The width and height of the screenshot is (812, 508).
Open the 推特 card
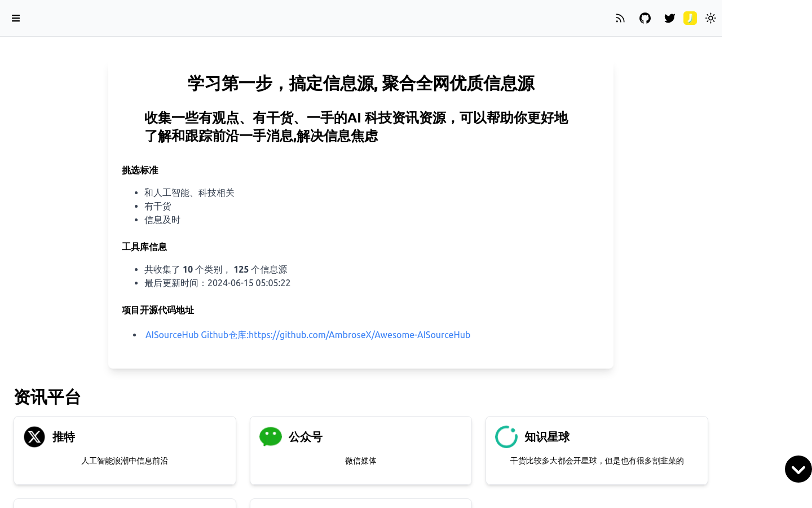[x=125, y=450]
